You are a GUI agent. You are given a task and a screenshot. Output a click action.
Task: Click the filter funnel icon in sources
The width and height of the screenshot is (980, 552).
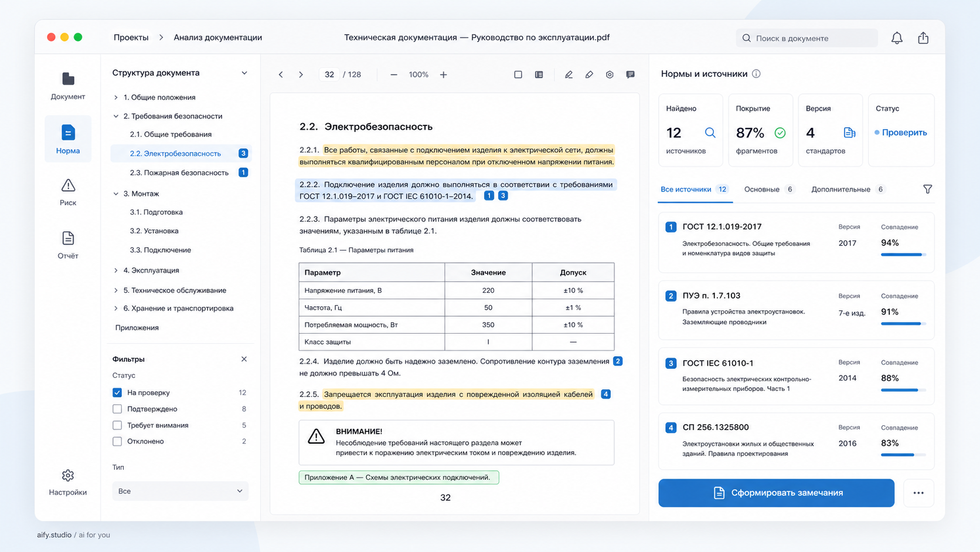(x=927, y=189)
